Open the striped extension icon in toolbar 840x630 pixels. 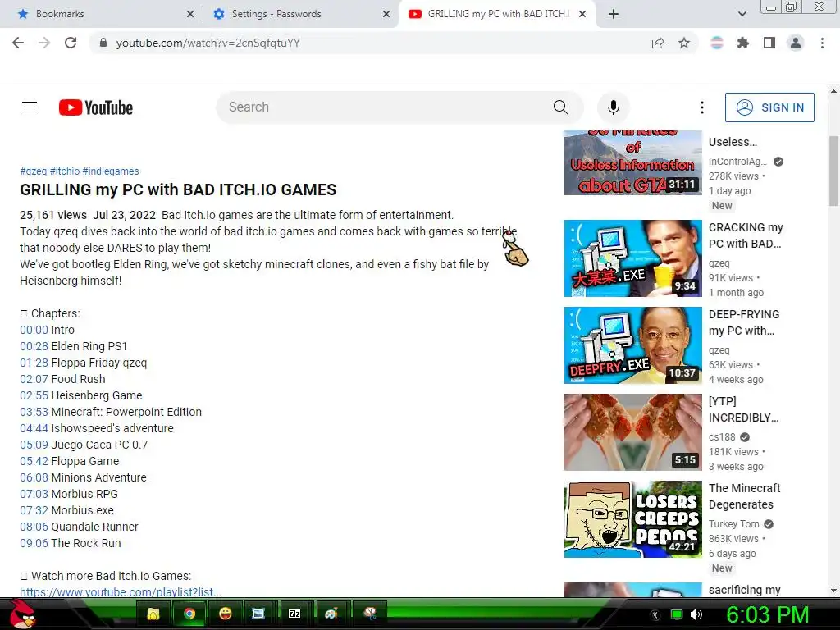pyautogui.click(x=717, y=43)
